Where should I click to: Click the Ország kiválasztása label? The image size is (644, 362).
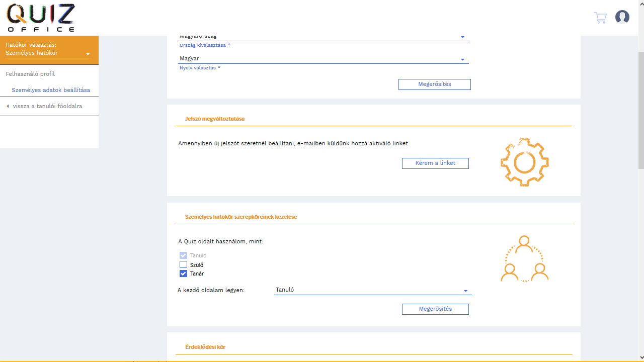click(205, 45)
